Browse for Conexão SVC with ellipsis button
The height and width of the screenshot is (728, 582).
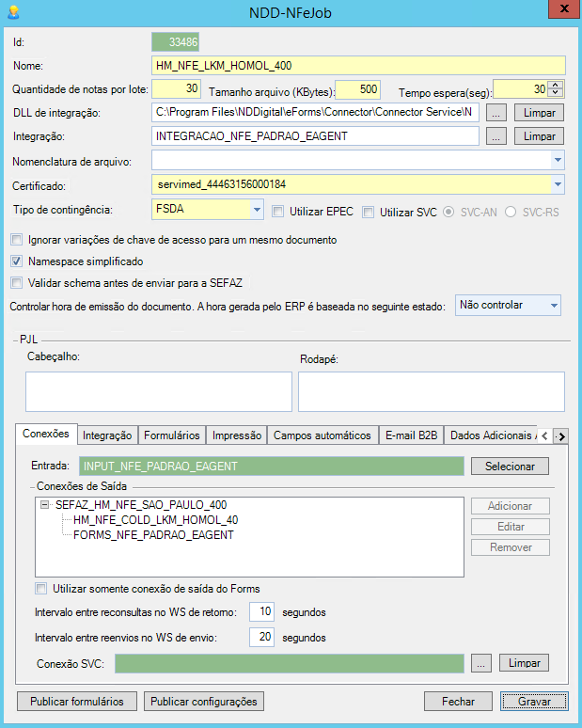point(480,663)
